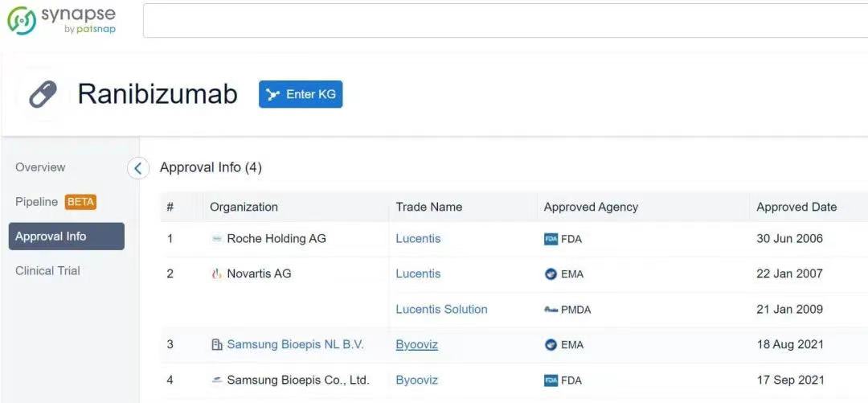Open the Overview section
The image size is (868, 403).
coord(40,167)
